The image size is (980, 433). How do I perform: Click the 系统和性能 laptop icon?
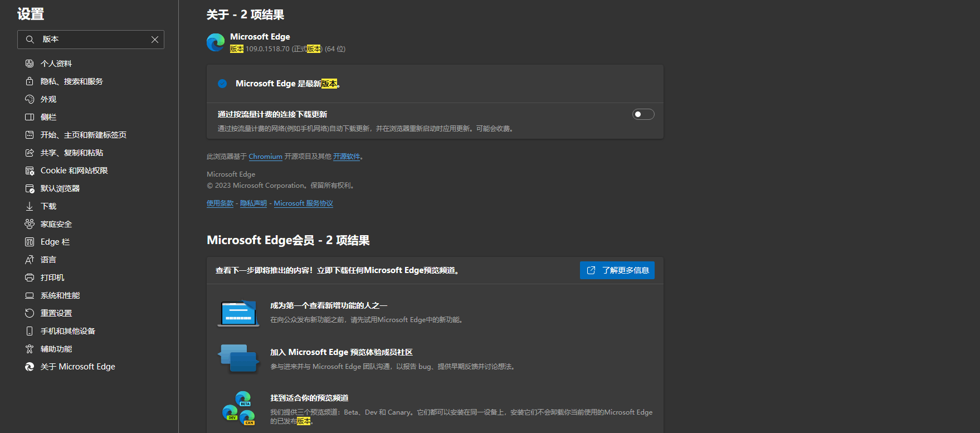(x=30, y=295)
